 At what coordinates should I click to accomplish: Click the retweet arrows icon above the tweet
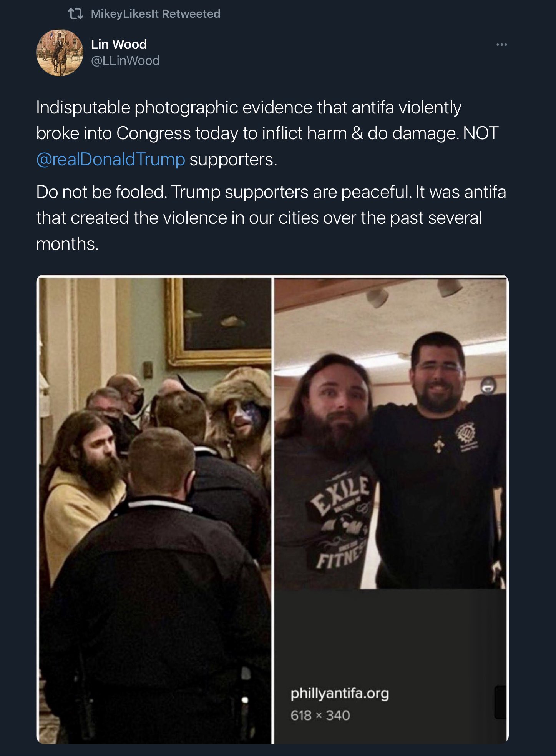pyautogui.click(x=75, y=14)
